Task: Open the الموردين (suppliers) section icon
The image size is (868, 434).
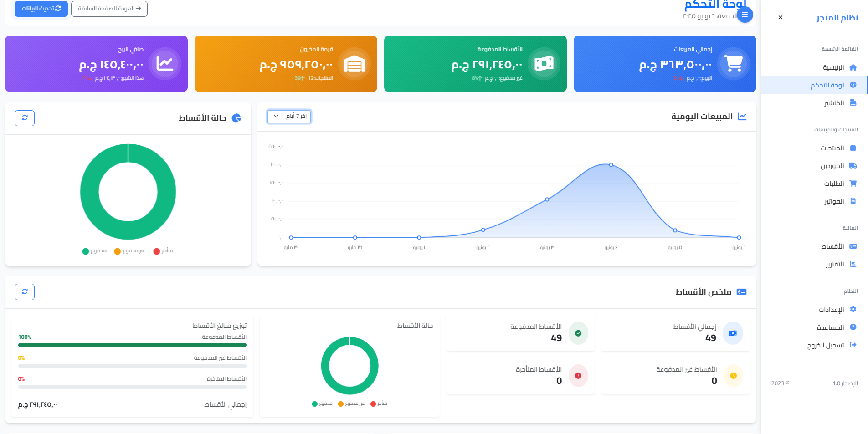Action: pyautogui.click(x=853, y=166)
